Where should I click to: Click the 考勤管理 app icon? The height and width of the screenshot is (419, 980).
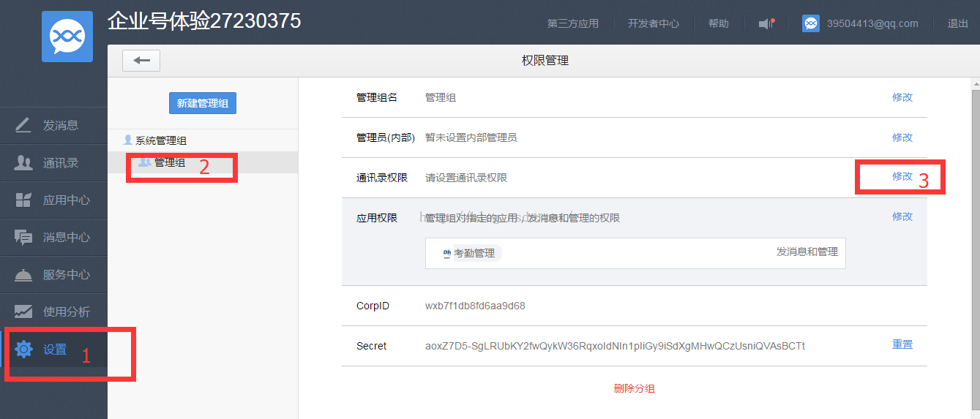(446, 253)
